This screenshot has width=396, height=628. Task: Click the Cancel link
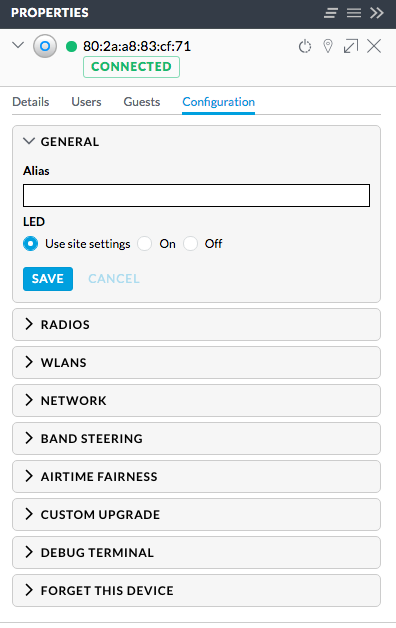point(114,279)
